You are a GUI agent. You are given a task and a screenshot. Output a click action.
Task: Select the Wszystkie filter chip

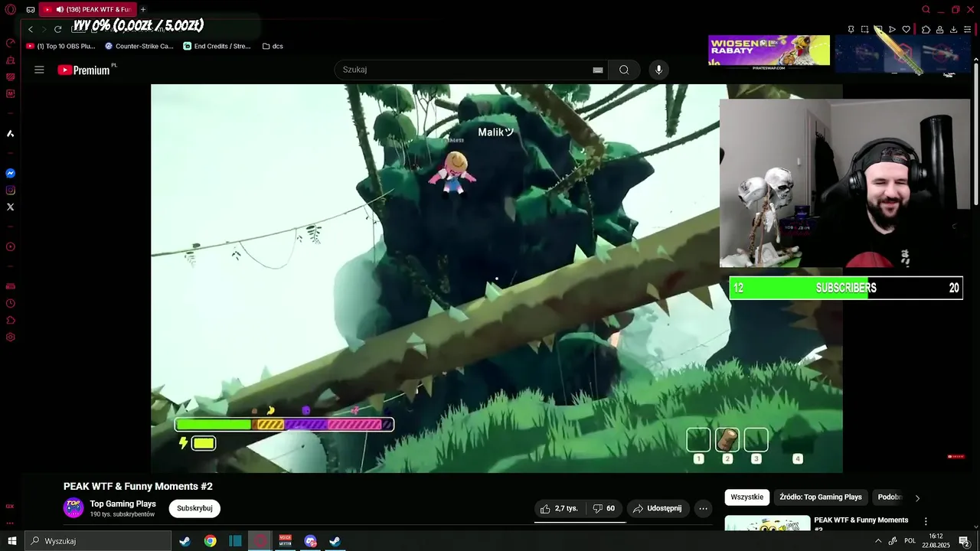(747, 497)
